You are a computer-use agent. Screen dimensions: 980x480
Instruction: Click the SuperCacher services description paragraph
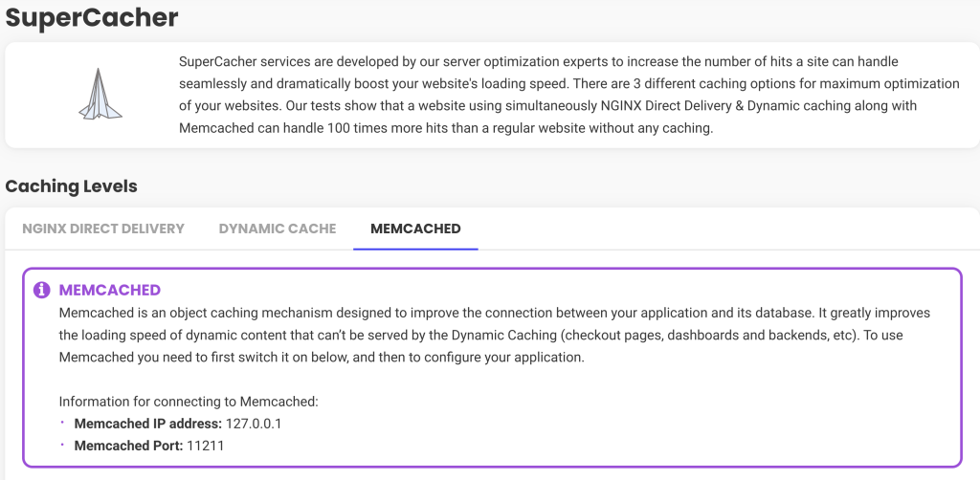[x=568, y=95]
